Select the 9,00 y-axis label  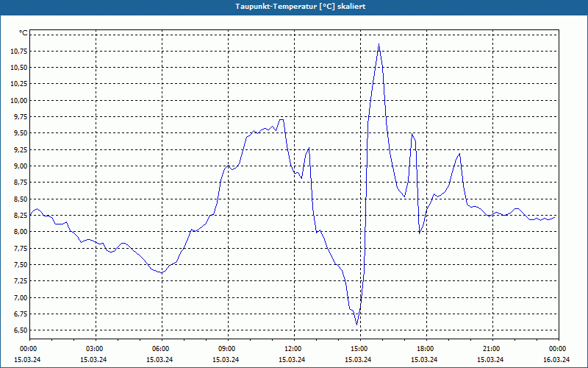[x=20, y=166]
